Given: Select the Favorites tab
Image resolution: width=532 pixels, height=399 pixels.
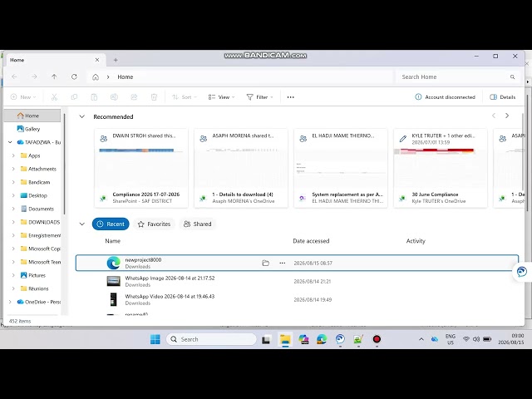Looking at the screenshot, I should pos(154,224).
